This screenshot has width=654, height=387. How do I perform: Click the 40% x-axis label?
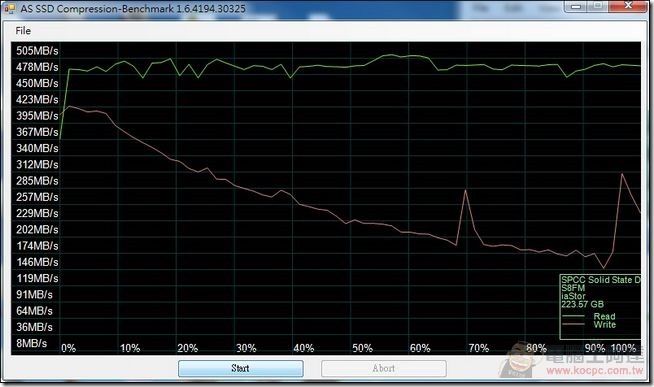click(x=304, y=348)
